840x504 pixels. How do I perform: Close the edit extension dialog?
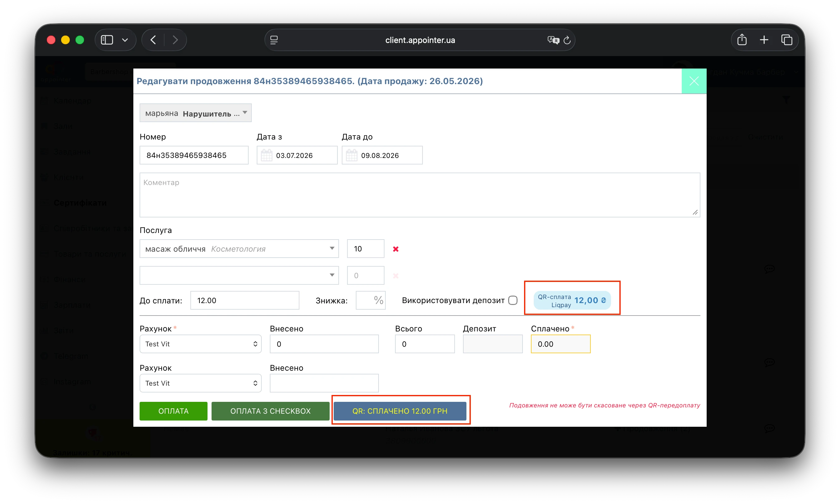(694, 81)
